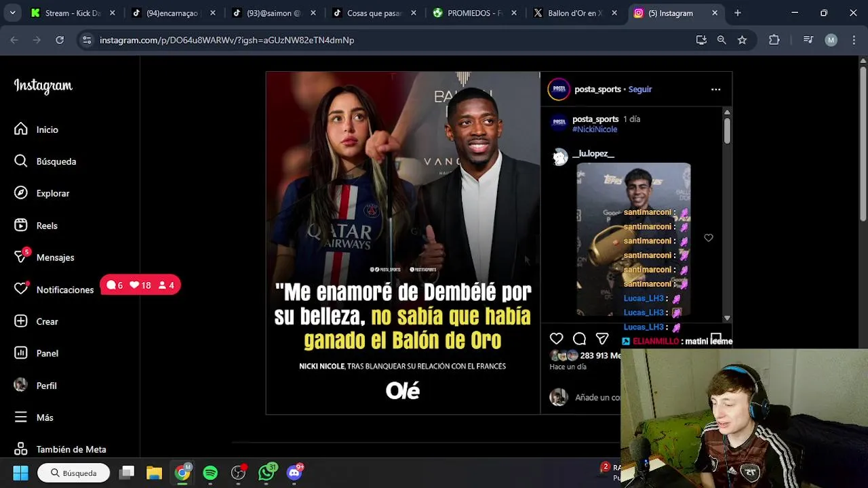Click posta_sports avatar in post header

559,89
